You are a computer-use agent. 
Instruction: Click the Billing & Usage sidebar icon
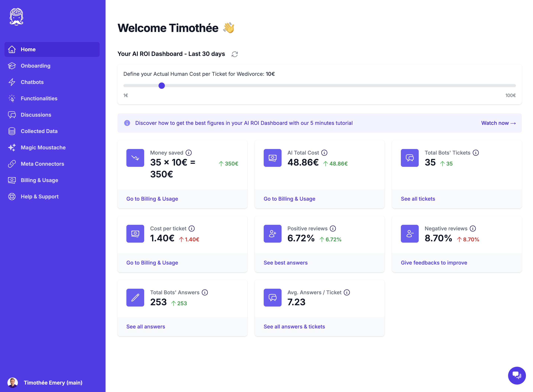point(12,180)
